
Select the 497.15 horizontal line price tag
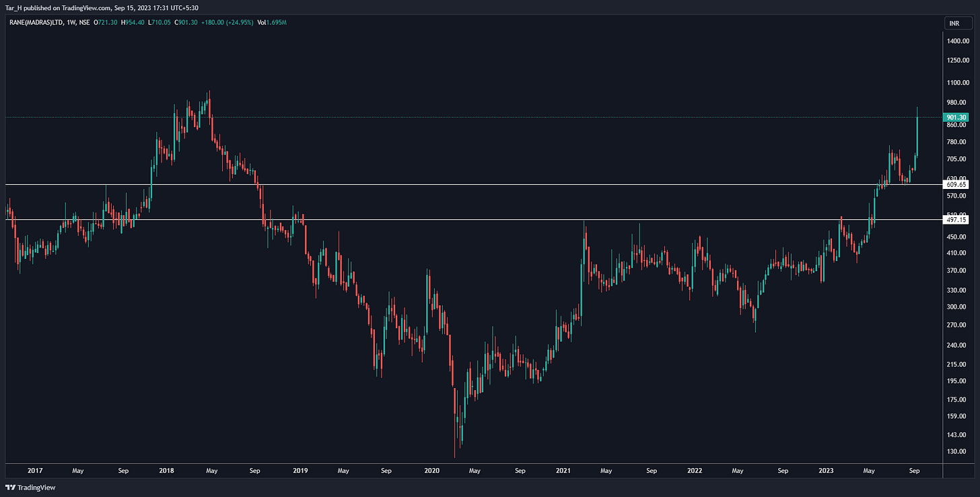pyautogui.click(x=956, y=220)
